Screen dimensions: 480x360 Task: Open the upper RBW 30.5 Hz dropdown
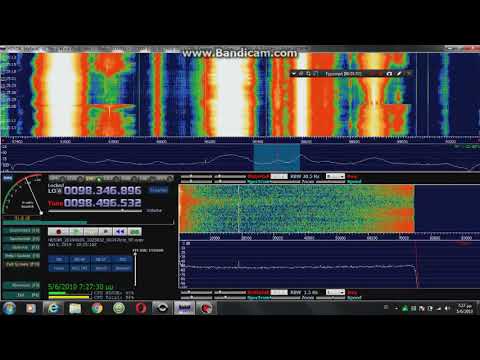pyautogui.click(x=335, y=176)
